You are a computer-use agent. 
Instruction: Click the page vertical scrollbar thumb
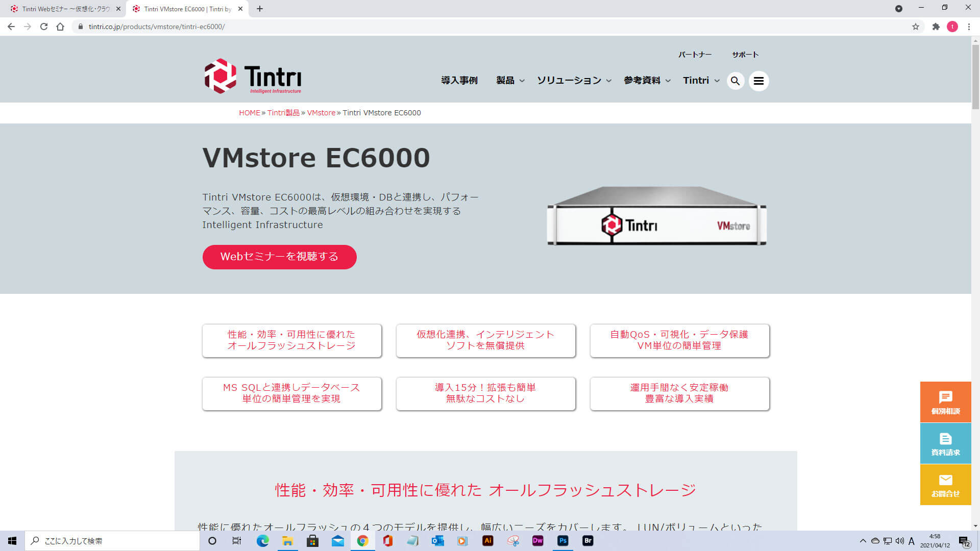pos(975,77)
